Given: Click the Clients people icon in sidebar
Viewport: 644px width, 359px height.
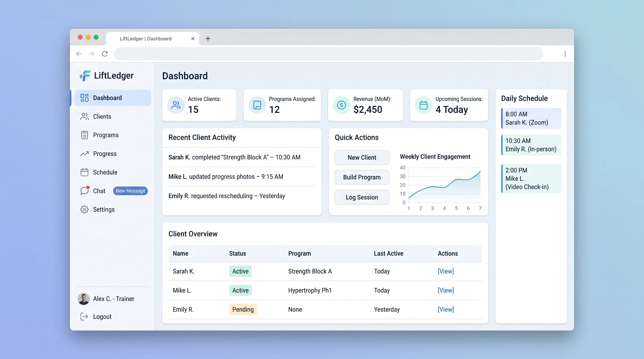Looking at the screenshot, I should click(84, 116).
